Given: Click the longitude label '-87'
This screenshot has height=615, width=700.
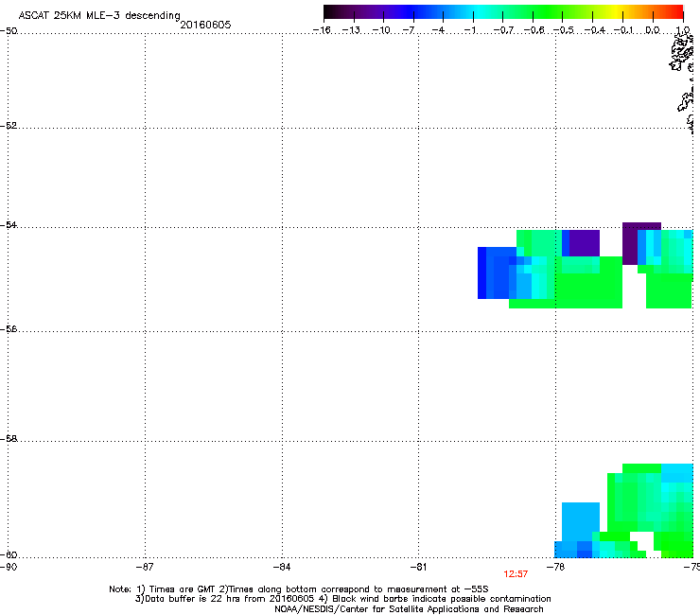Looking at the screenshot, I should tap(145, 567).
